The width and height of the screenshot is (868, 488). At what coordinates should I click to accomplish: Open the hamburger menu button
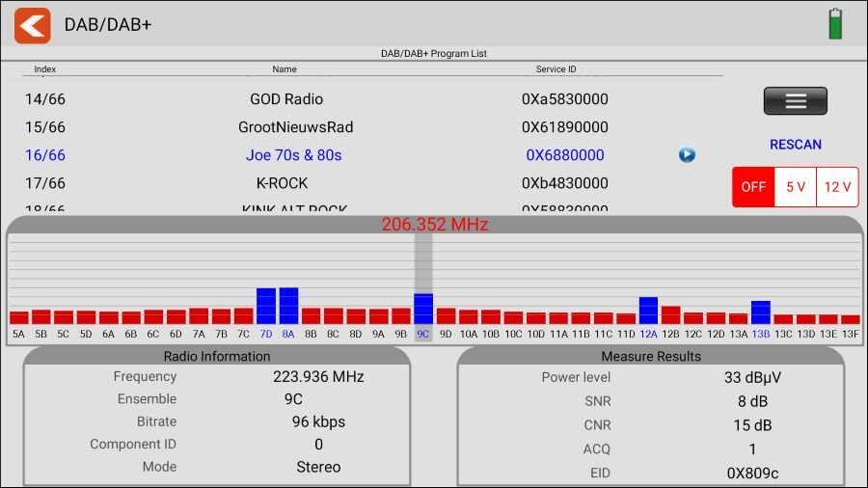(795, 101)
